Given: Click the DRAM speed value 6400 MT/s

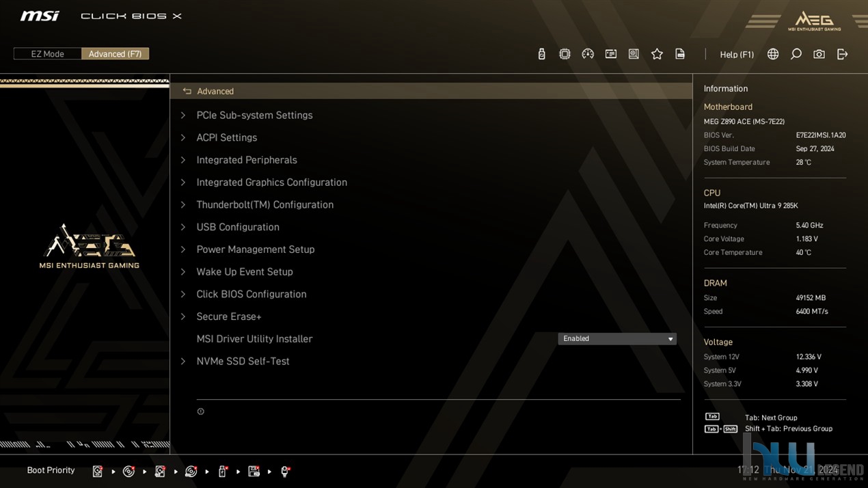Looking at the screenshot, I should tap(811, 312).
